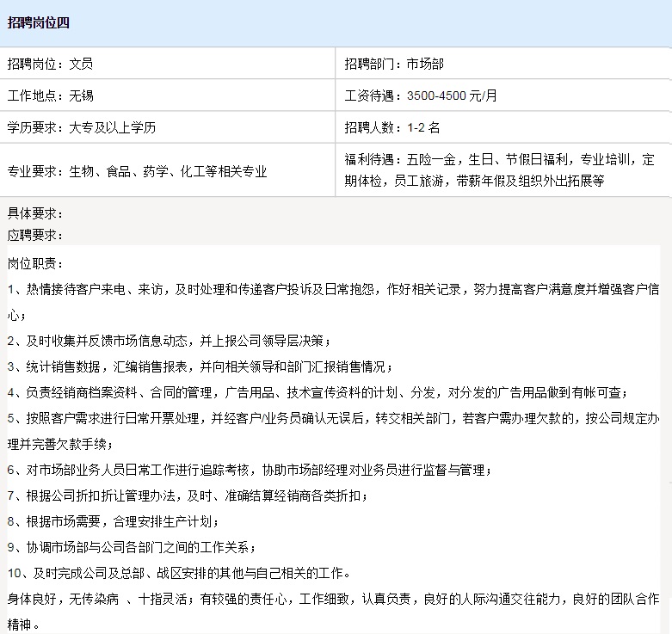The height and width of the screenshot is (634, 672).
Task: Click the 招聘岗位：文员 cell
Action: [51, 64]
